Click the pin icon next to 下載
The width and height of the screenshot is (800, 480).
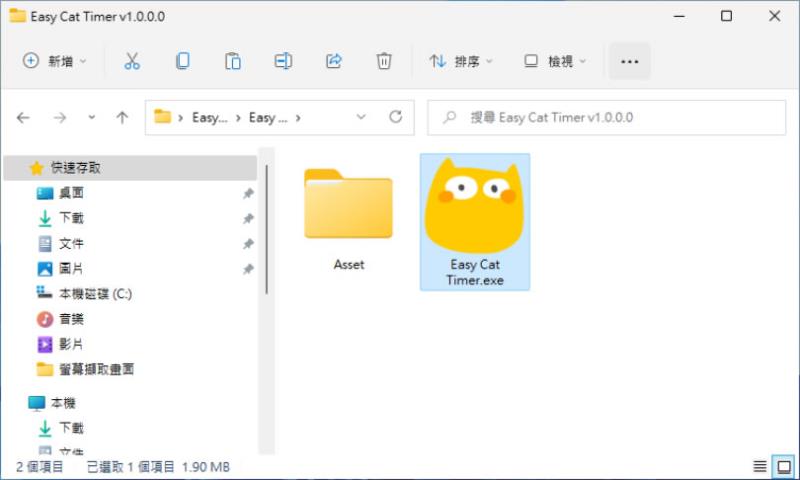click(x=248, y=219)
